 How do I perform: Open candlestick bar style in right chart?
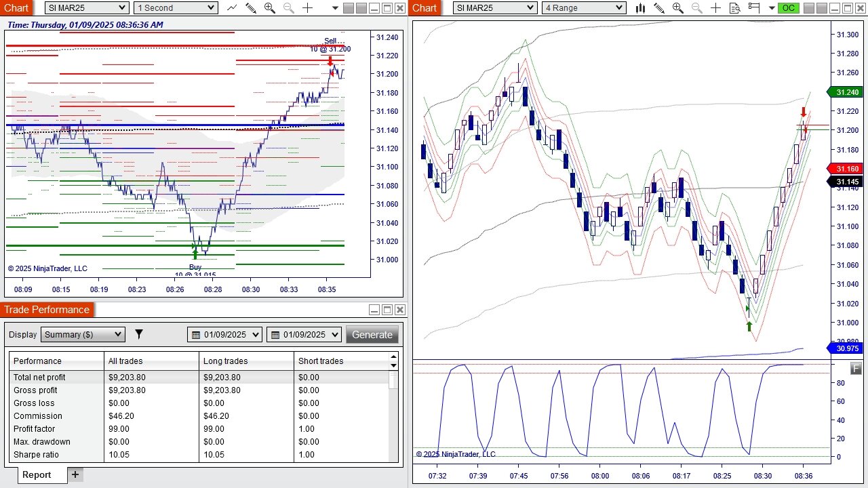(x=640, y=8)
